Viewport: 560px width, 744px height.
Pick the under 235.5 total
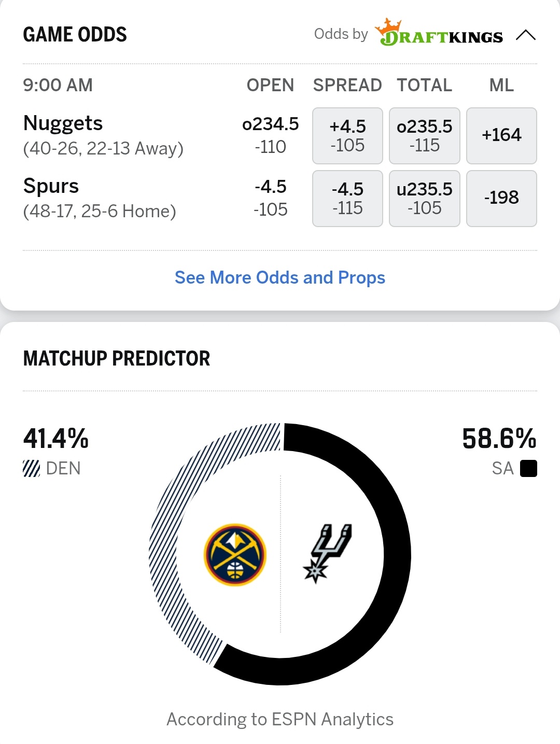(424, 199)
